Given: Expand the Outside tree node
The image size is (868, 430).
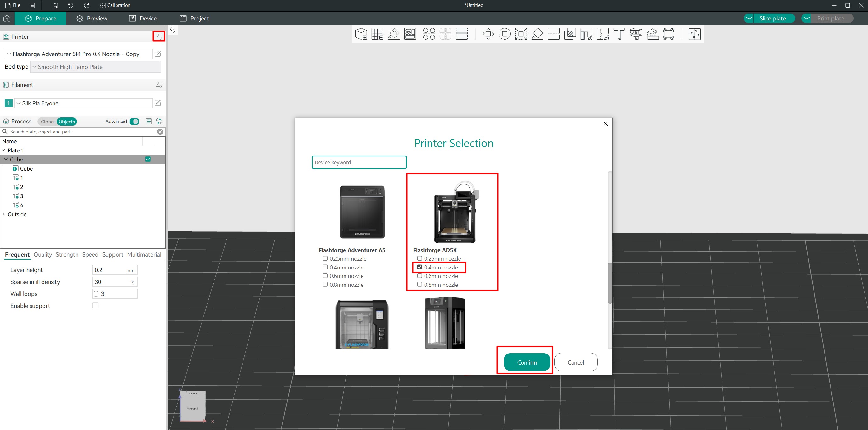Looking at the screenshot, I should point(4,214).
